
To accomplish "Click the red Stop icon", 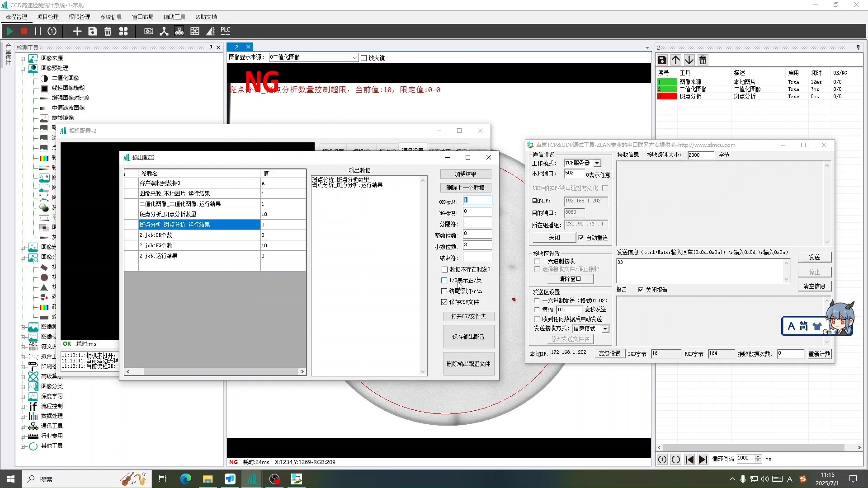I will 24,31.
